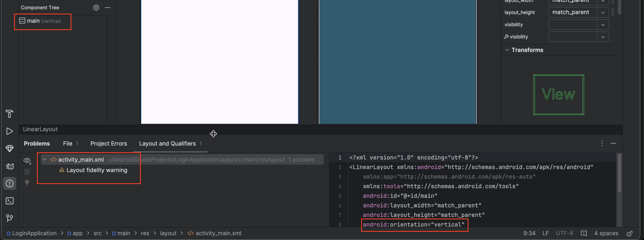Click the app breadcrumb
The image size is (644, 240).
coord(75,233)
